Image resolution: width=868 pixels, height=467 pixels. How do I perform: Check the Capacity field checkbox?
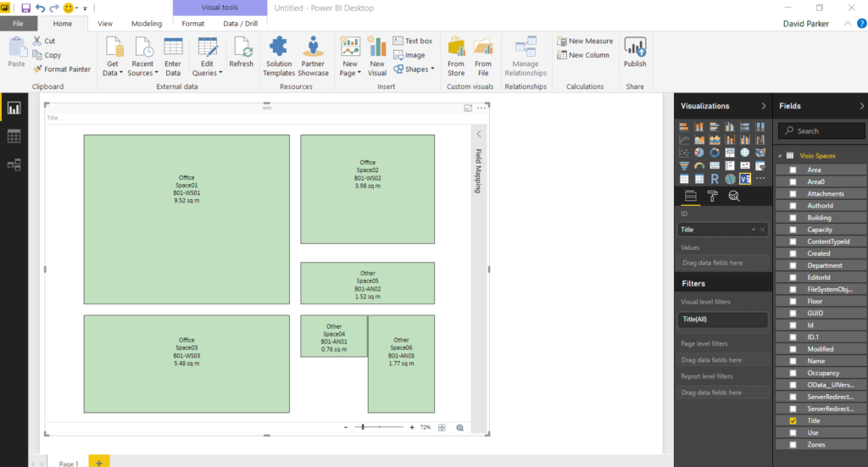(x=793, y=230)
